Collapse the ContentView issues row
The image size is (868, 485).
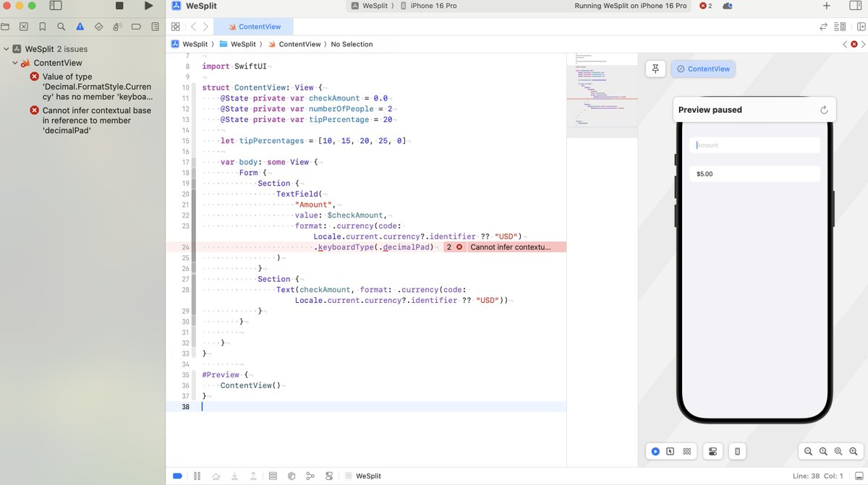point(15,63)
